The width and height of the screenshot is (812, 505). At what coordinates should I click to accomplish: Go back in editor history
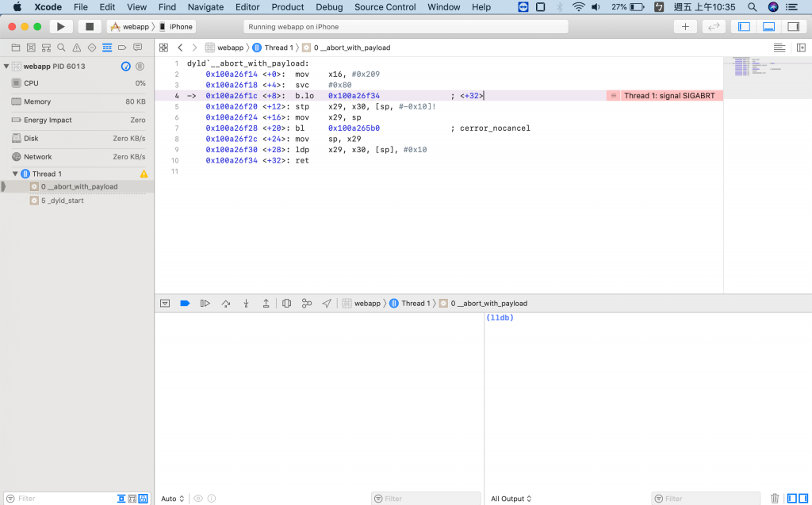coord(180,48)
